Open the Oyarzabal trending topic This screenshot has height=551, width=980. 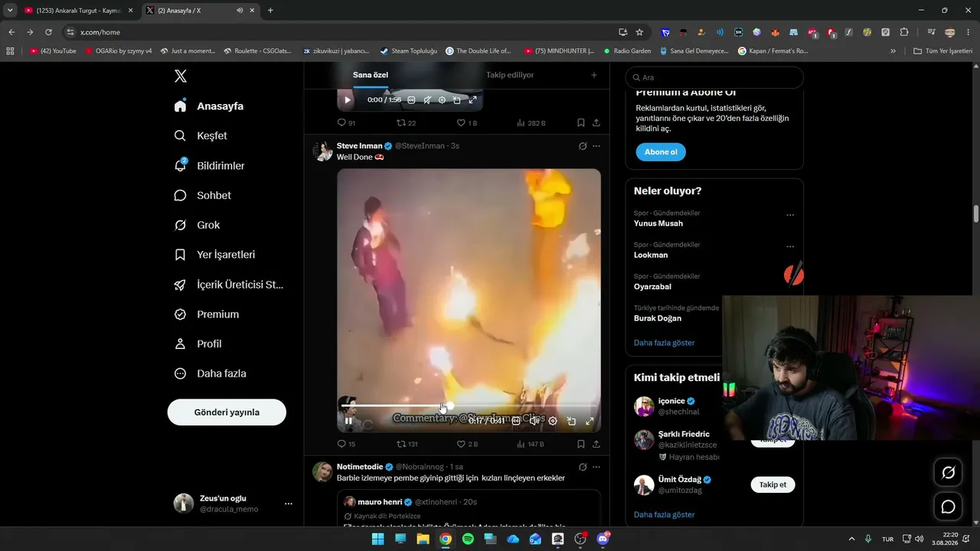point(652,287)
